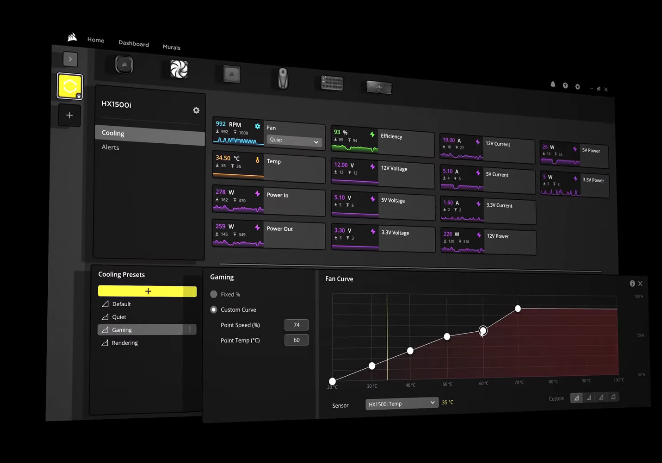
Task: Open the Fan Curve info icon
Action: click(632, 284)
